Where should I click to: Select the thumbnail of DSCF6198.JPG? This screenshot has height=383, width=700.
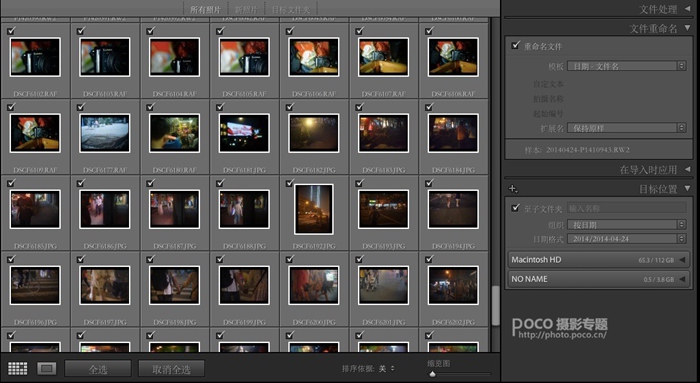tap(175, 285)
